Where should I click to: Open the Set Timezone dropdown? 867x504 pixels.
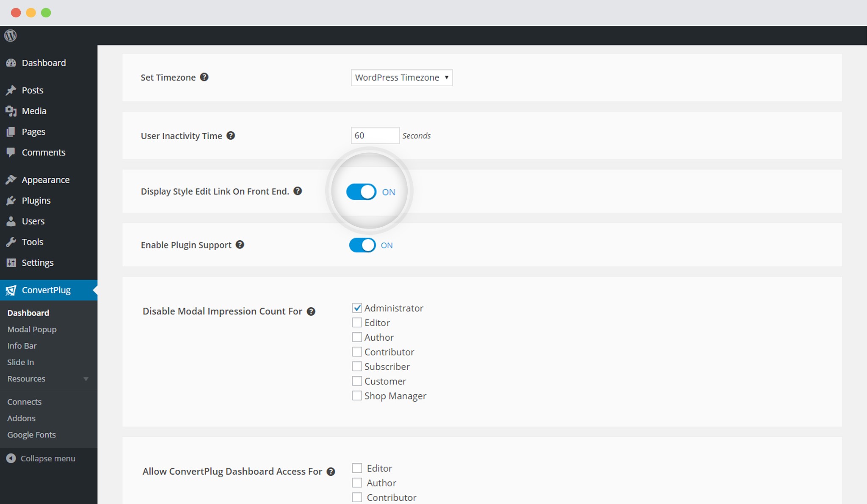401,77
